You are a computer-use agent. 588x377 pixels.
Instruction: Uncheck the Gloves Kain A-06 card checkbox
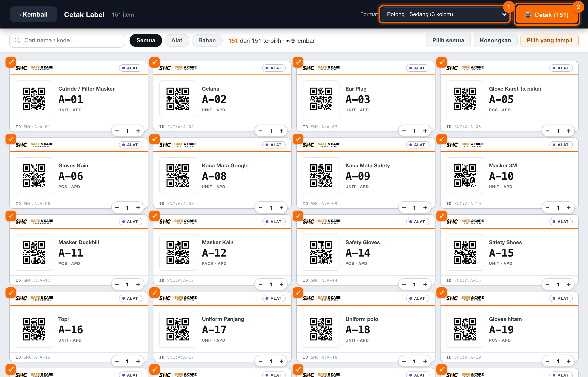(11, 139)
